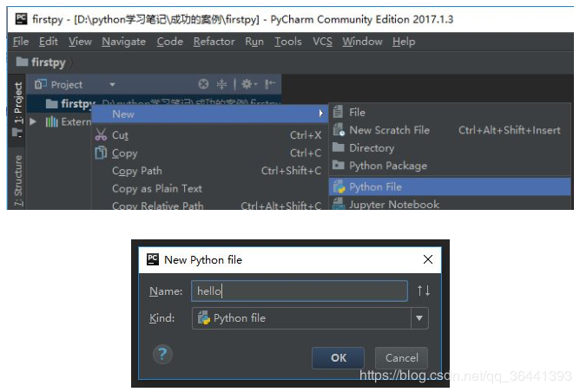The width and height of the screenshot is (580, 392).
Task: Click the PyCharm logo in window title bar
Action: tap(21, 18)
